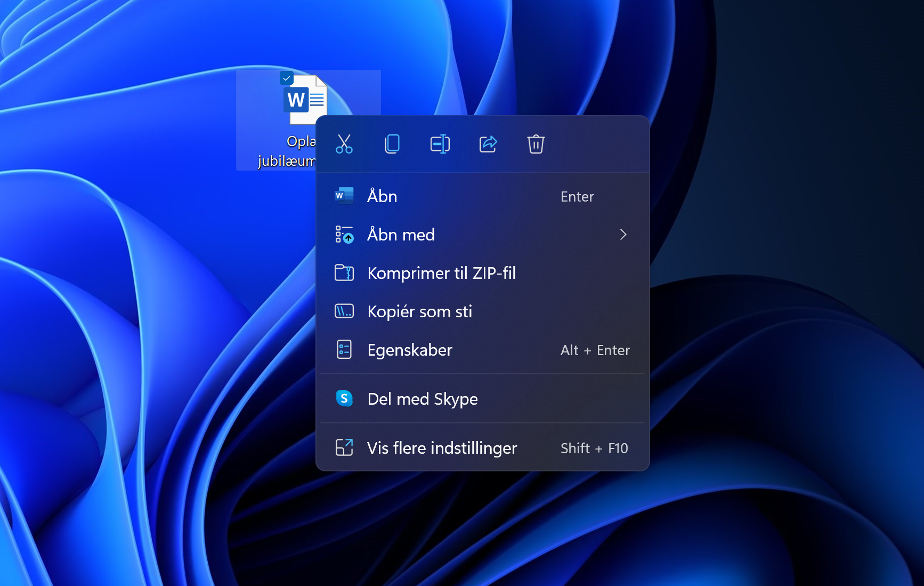
Task: Click the file name label under Word icon
Action: [x=287, y=151]
